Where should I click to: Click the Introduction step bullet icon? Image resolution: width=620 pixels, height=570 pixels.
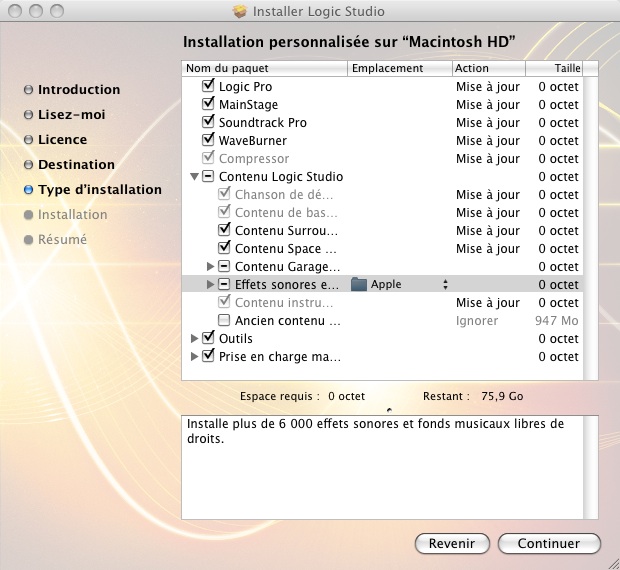28,90
